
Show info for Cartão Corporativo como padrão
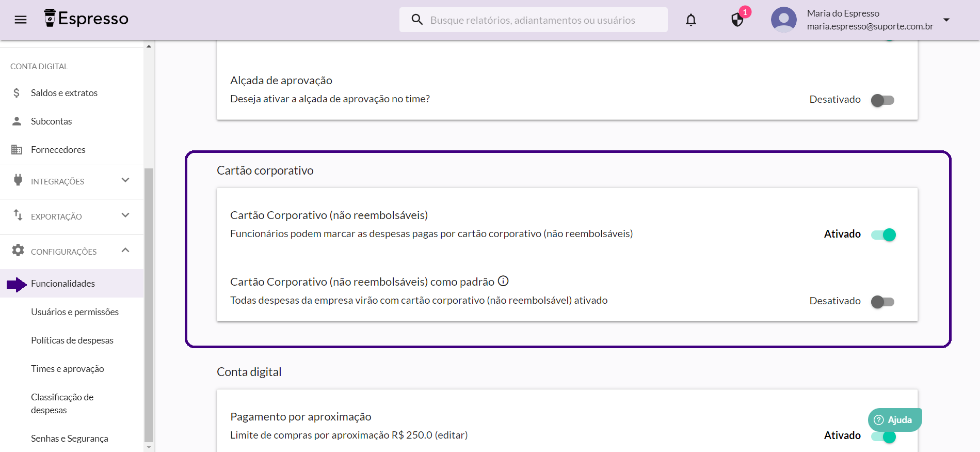(503, 281)
